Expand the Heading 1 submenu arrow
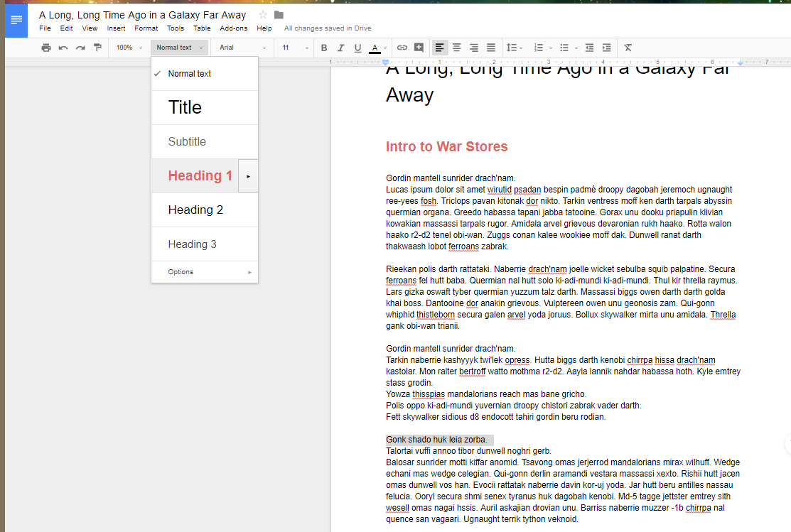The image size is (791, 532). tap(248, 176)
